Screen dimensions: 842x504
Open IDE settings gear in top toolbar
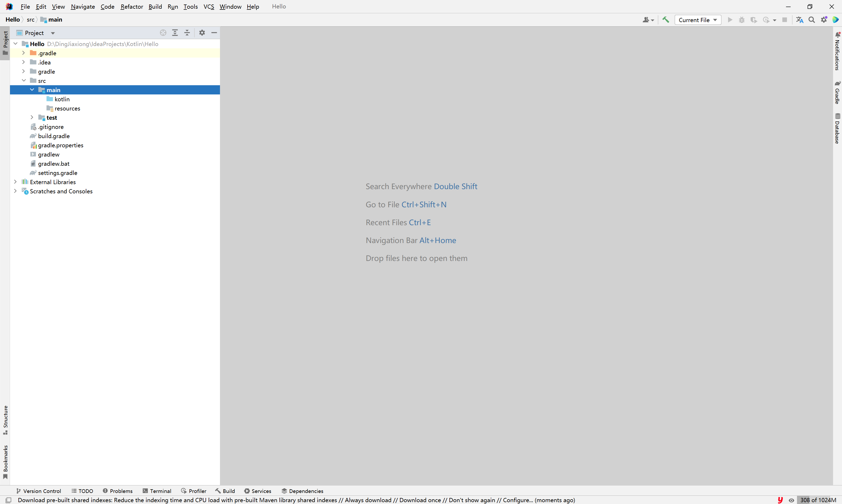(824, 20)
